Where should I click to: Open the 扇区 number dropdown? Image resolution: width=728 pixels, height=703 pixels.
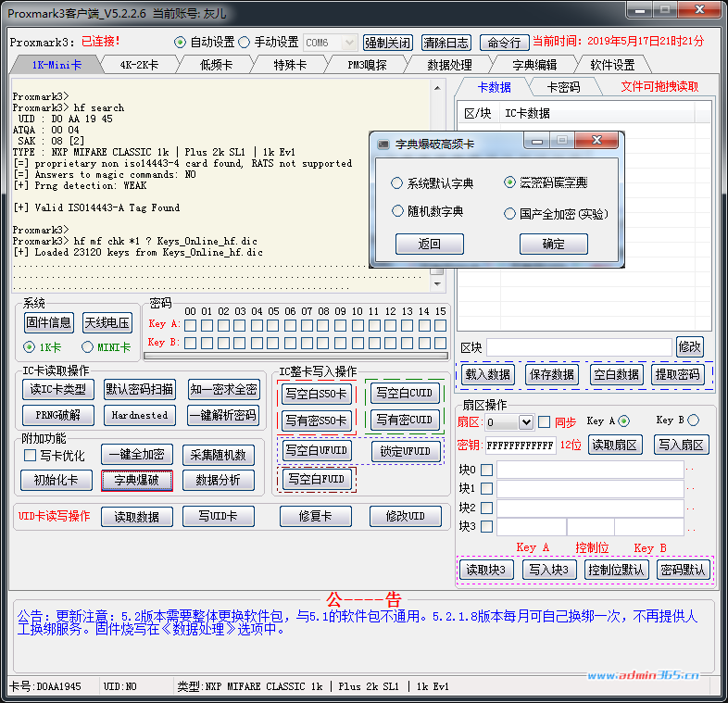click(x=526, y=422)
